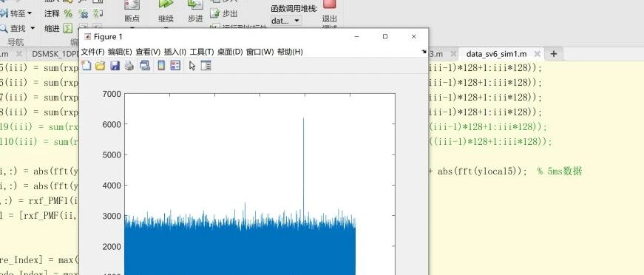
Task: Expand the 转至 (Go To) dropdown
Action: (30, 13)
